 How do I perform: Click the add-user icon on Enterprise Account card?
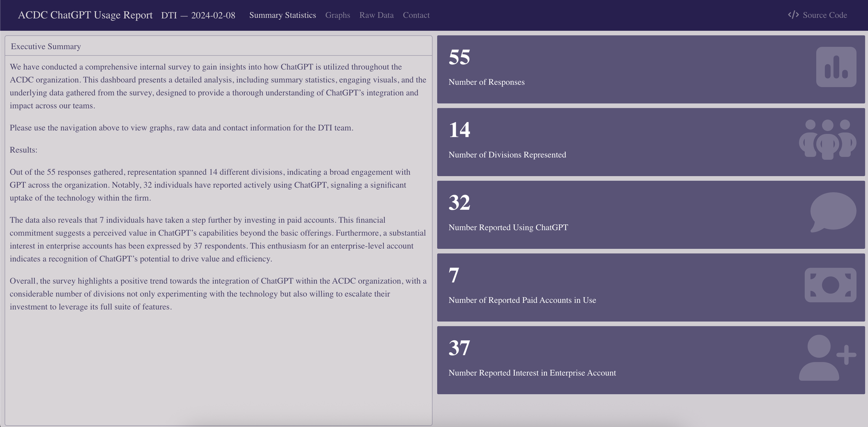pyautogui.click(x=827, y=358)
